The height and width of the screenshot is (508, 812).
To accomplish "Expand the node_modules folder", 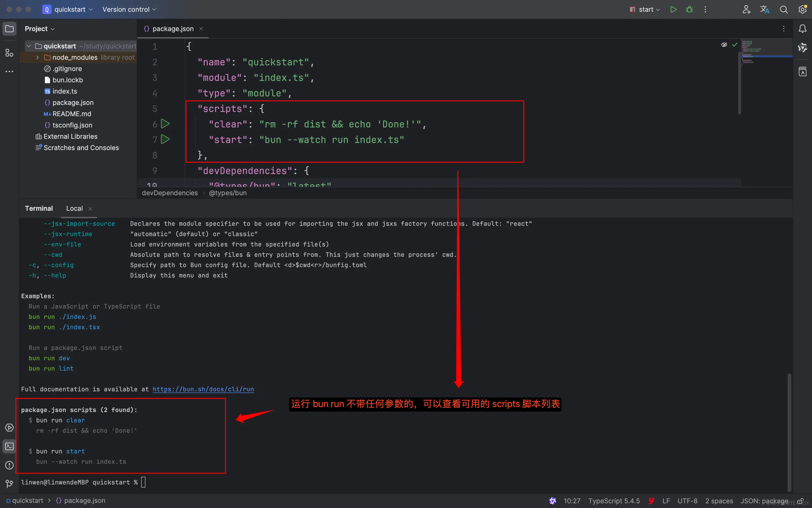I will pos(38,58).
